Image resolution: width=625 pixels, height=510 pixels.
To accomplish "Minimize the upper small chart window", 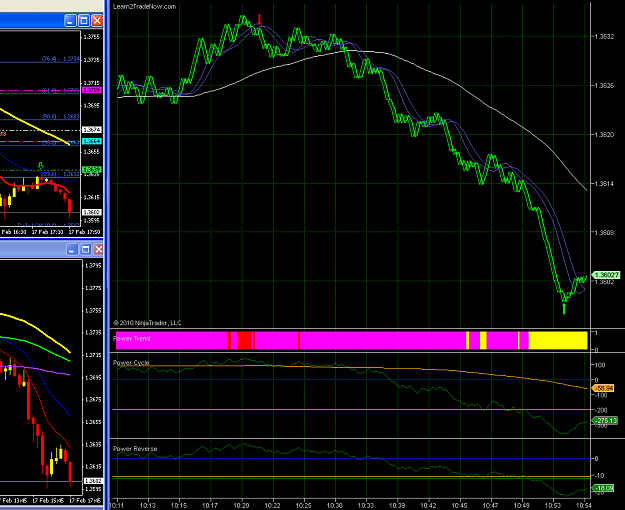I will 71,21.
